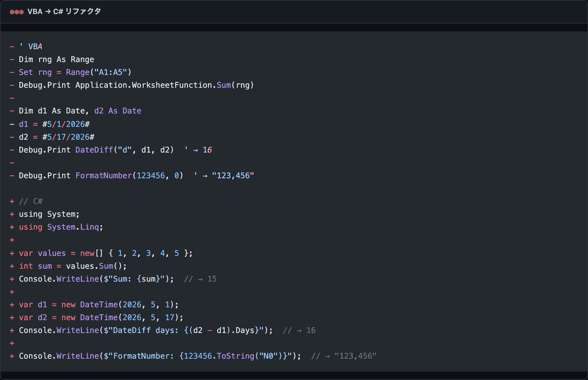The image size is (588, 380).
Task: Click the DateDiff function name in VBA code
Action: pos(95,150)
